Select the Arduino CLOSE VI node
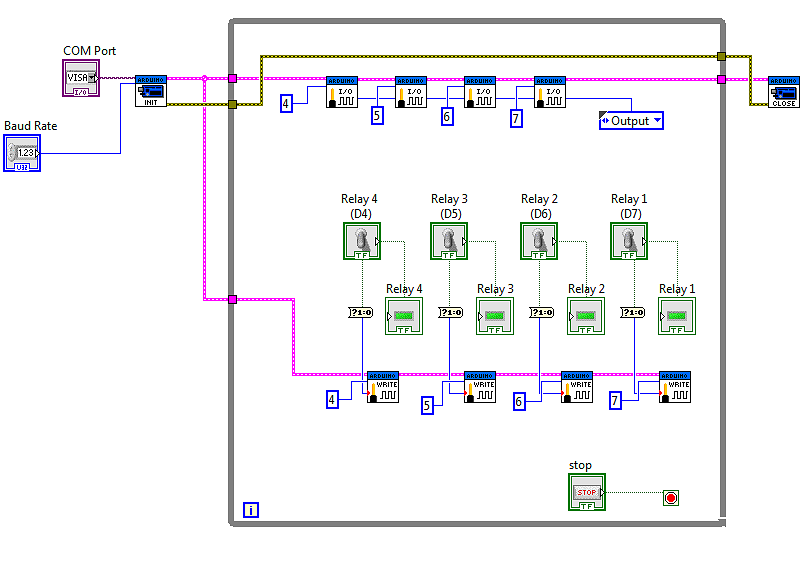Screen dimensions: 807x578 (783, 92)
